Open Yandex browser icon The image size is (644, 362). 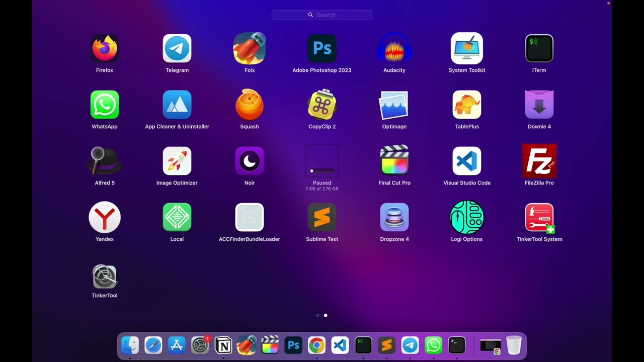[x=105, y=218]
